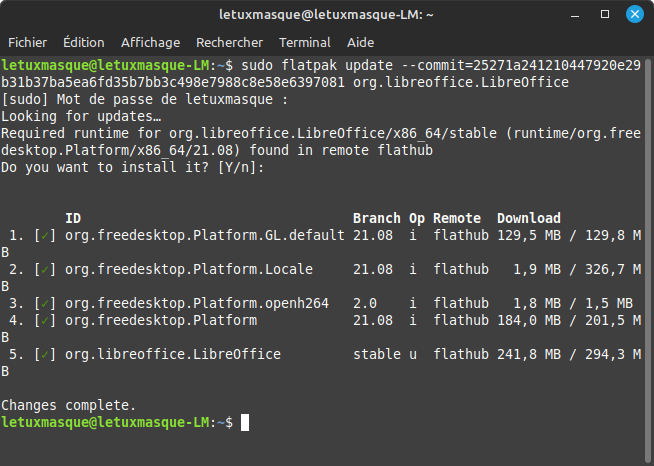Click the Branch column header

[377, 218]
